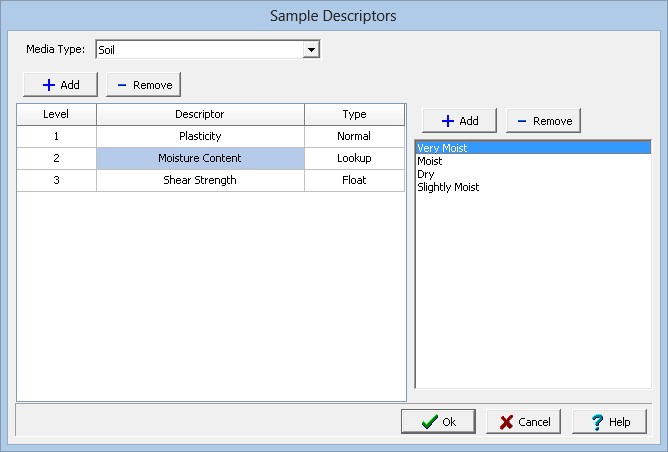Add a new lookup value to the list
This screenshot has width=668, height=452.
(459, 121)
